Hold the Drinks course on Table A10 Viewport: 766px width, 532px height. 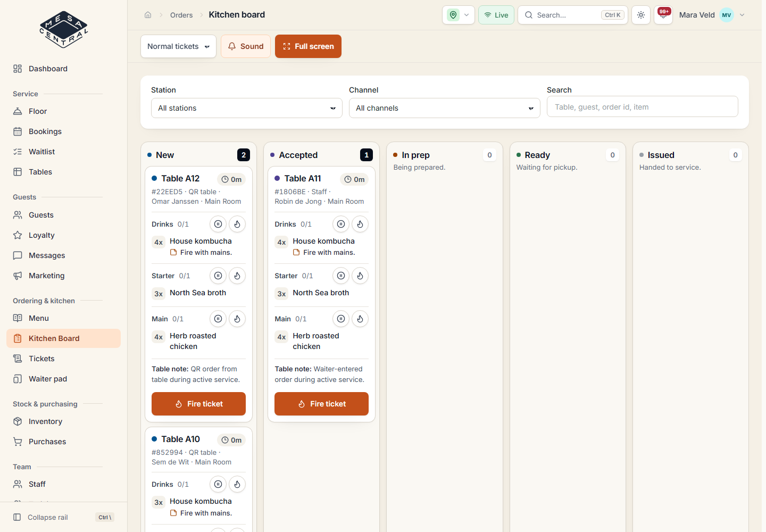(x=218, y=484)
